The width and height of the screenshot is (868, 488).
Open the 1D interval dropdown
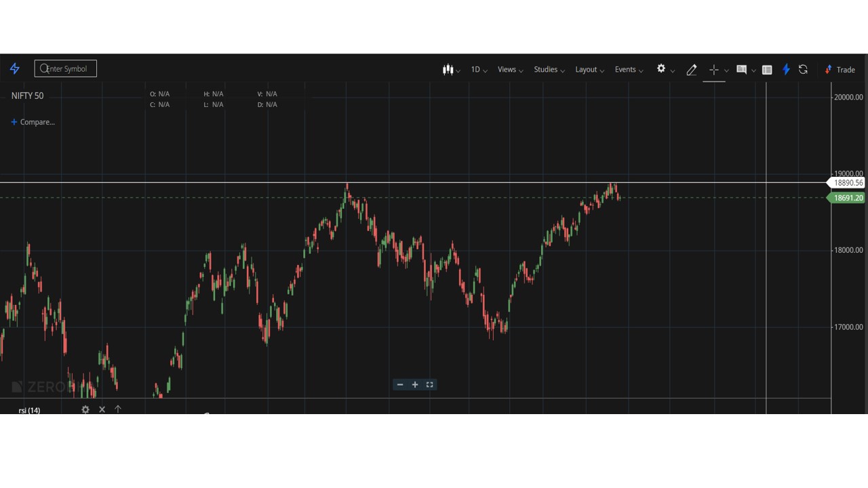(x=479, y=69)
